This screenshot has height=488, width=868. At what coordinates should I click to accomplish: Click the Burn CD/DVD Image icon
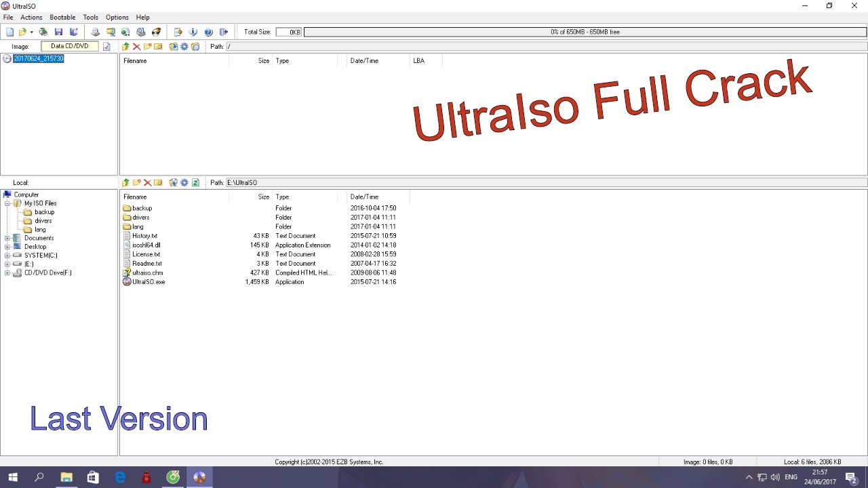coord(156,32)
